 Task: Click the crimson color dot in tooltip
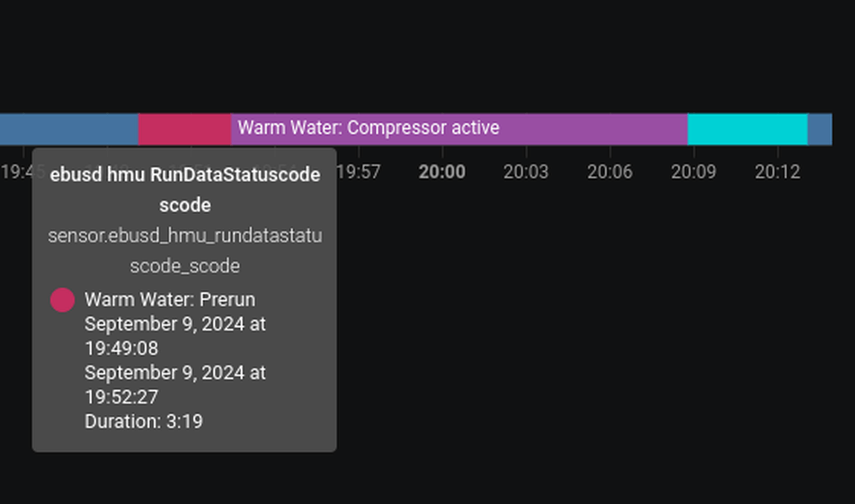pos(62,300)
